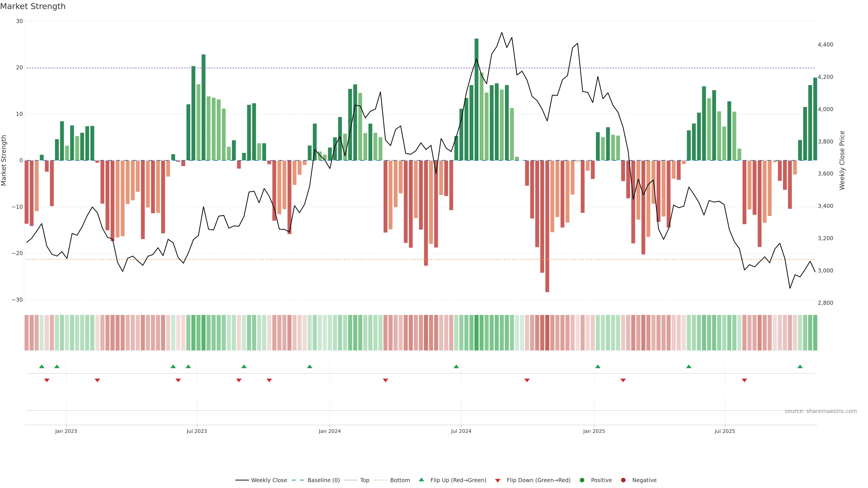Click the Negative red circle legend icon
This screenshot has width=868, height=488.
point(623,480)
